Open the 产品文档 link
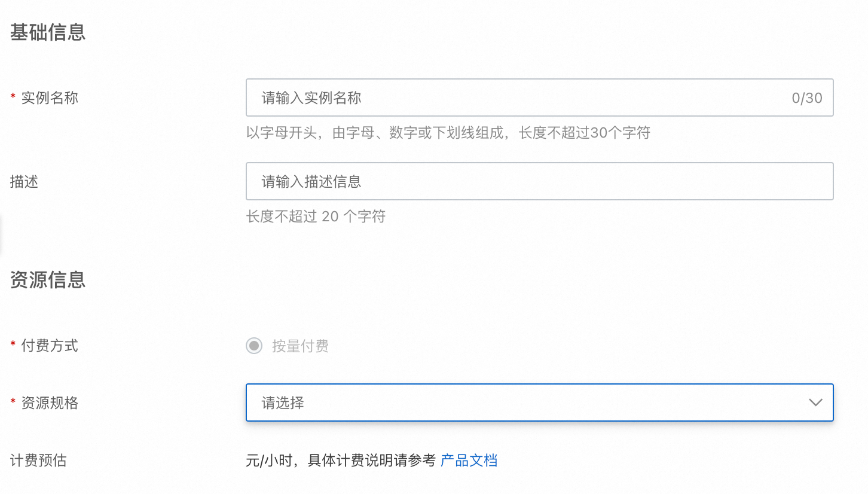 tap(469, 461)
